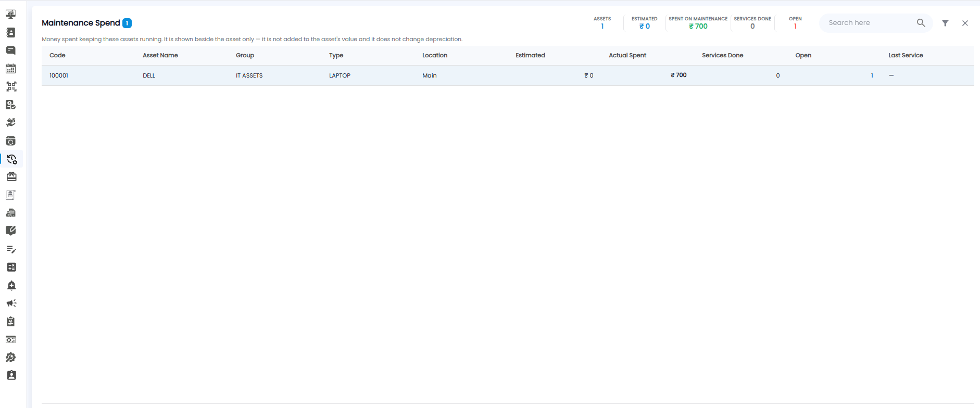980x408 pixels.
Task: Open the user ID badge sidebar icon
Action: coord(11,375)
